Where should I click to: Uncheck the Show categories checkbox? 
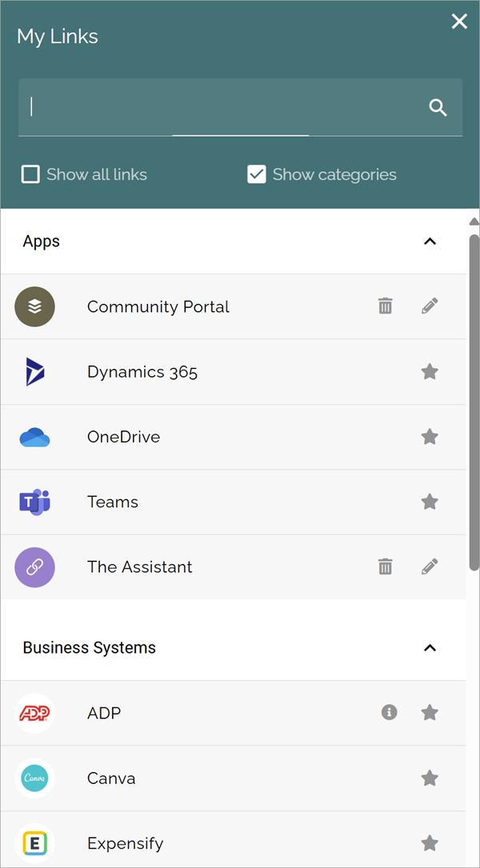[x=257, y=174]
